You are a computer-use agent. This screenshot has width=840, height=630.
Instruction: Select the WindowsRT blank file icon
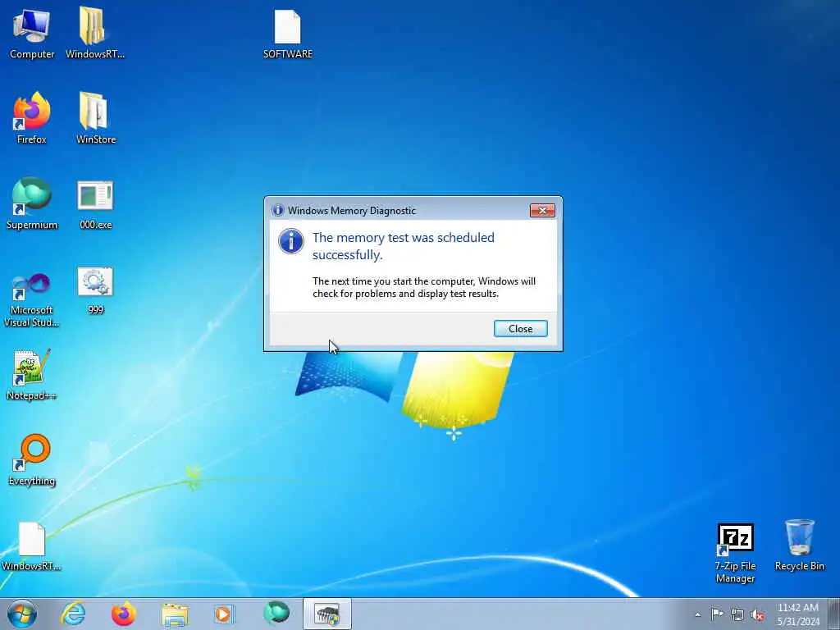tap(32, 546)
